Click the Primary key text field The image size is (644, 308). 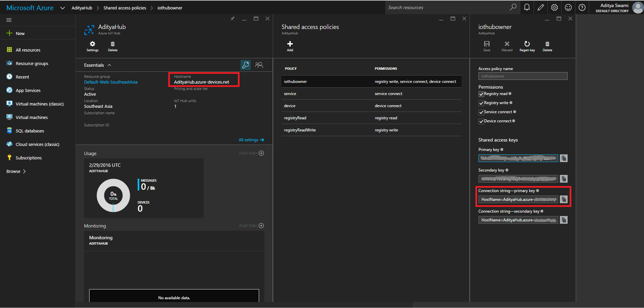point(518,158)
